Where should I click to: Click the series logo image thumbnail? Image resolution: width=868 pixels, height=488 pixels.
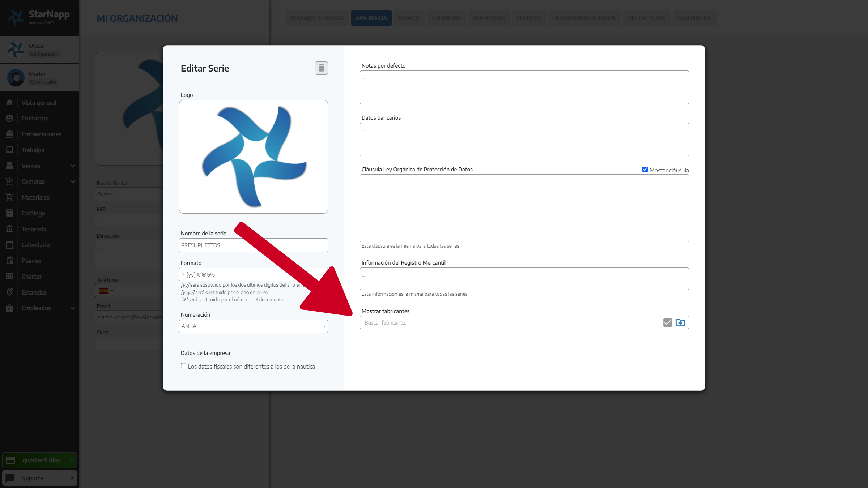pyautogui.click(x=253, y=157)
